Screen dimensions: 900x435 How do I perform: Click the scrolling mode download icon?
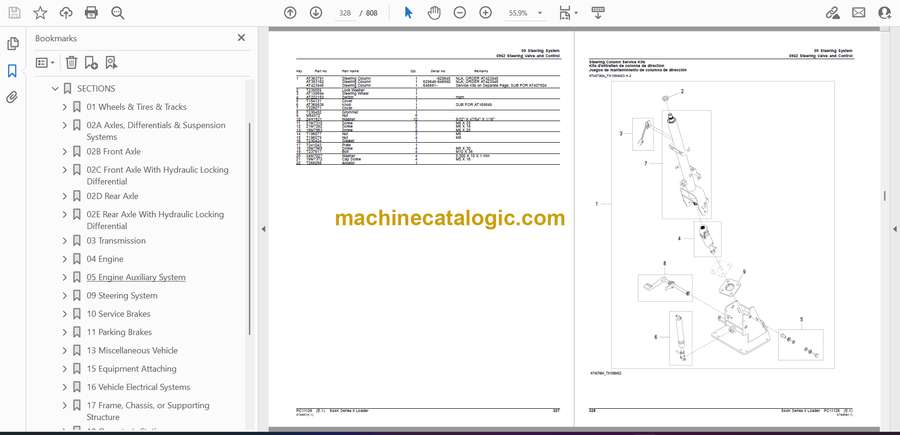tap(598, 13)
